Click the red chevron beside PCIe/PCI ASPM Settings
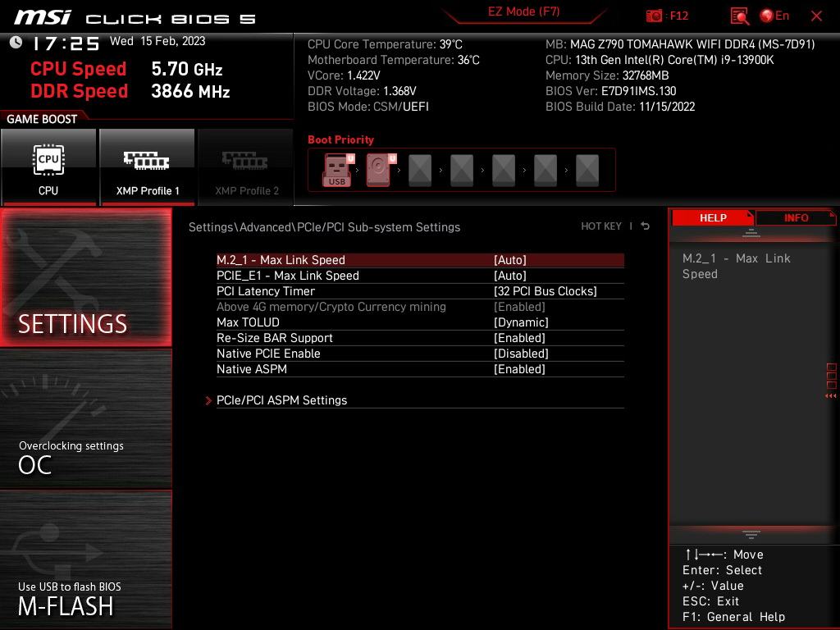 (208, 400)
